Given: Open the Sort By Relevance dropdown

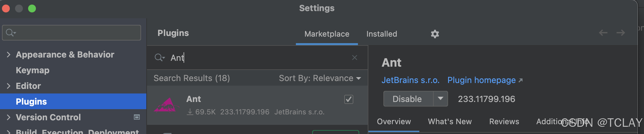Looking at the screenshot, I should click(x=320, y=78).
